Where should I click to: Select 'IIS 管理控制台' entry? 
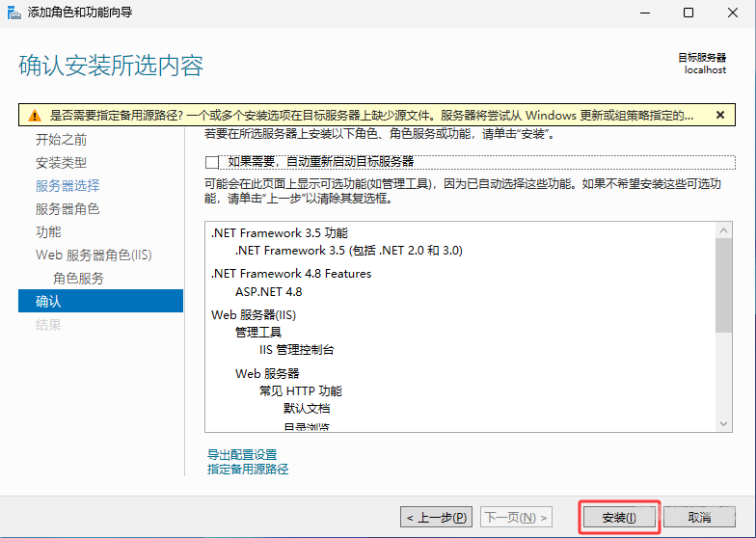(x=297, y=350)
